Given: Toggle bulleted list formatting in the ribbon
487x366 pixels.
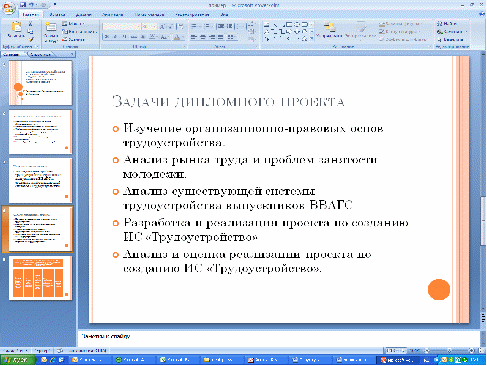Looking at the screenshot, I should 194,26.
